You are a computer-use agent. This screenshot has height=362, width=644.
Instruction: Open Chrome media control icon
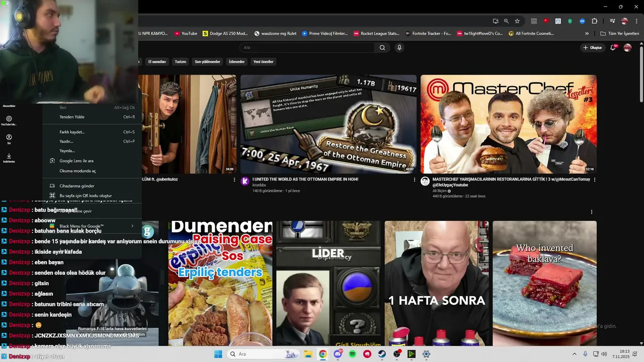point(612,21)
